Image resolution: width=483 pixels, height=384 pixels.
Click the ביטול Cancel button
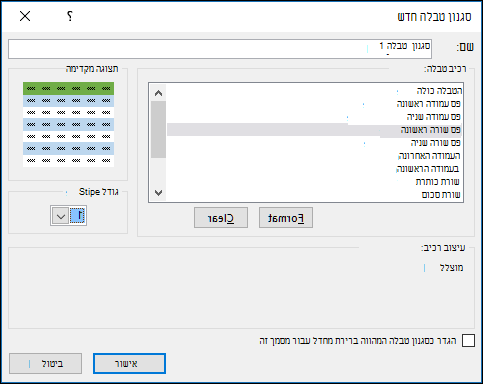[45, 363]
